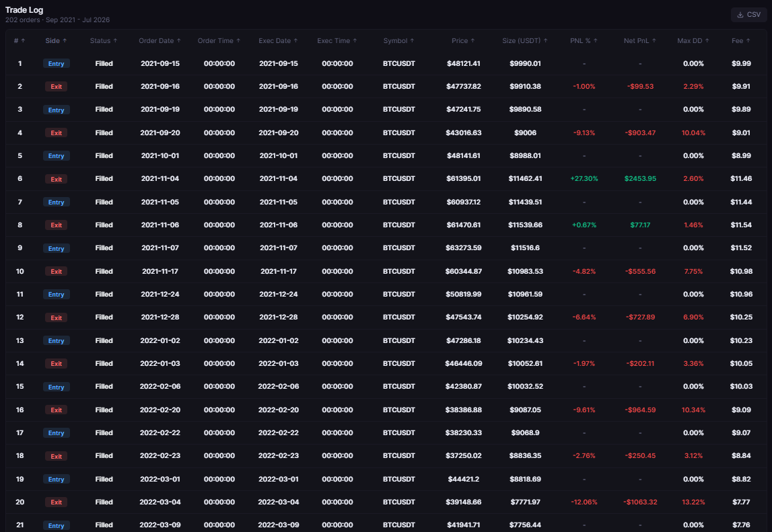The width and height of the screenshot is (772, 532).
Task: Select the $2453.95 net PnL value
Action: coord(640,179)
